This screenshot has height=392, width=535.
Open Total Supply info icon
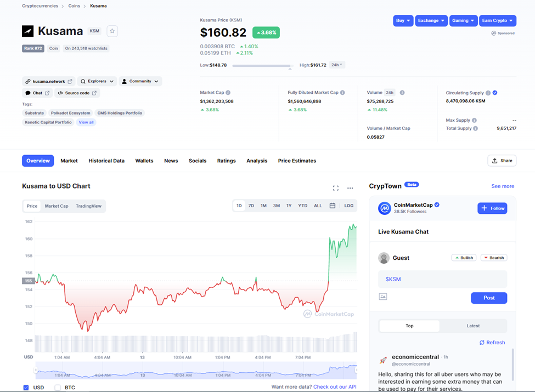click(x=476, y=128)
